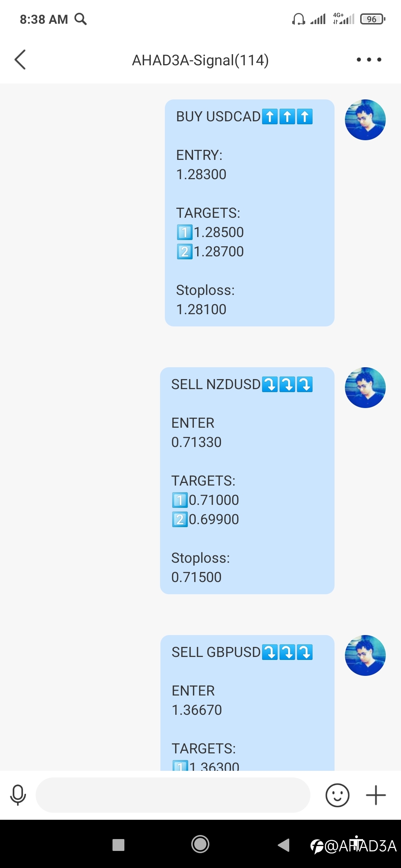Tap the battery indicator showing 96
The height and width of the screenshot is (868, 401).
point(373,19)
